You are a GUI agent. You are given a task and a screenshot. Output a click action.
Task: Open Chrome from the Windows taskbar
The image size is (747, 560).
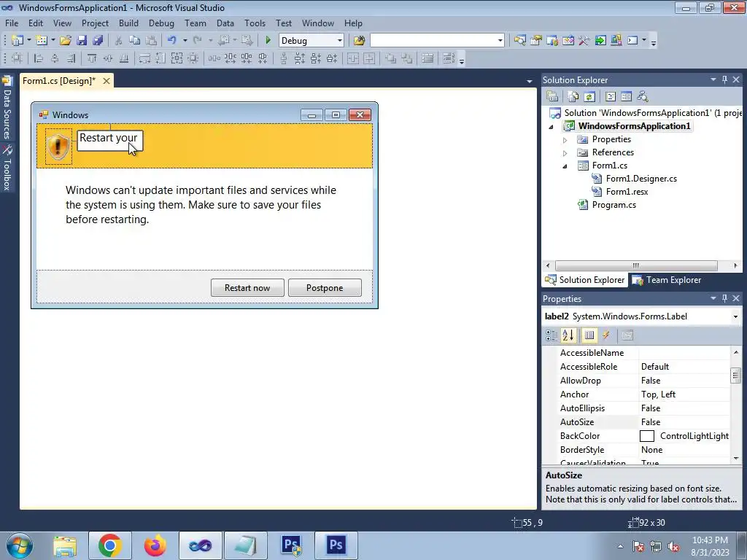(109, 545)
